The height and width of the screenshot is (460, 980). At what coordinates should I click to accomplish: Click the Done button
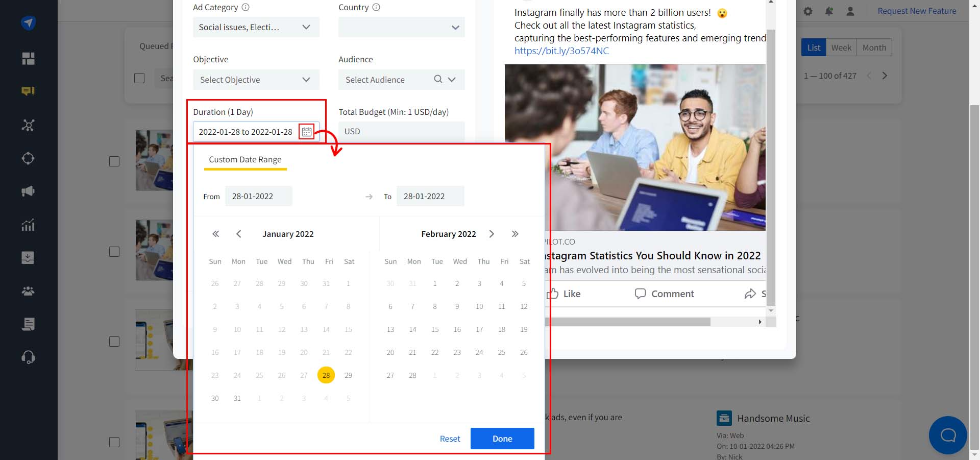coord(502,439)
